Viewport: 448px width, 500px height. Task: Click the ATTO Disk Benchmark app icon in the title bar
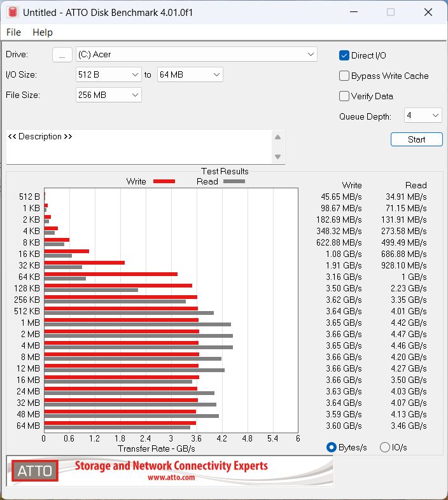tap(13, 12)
